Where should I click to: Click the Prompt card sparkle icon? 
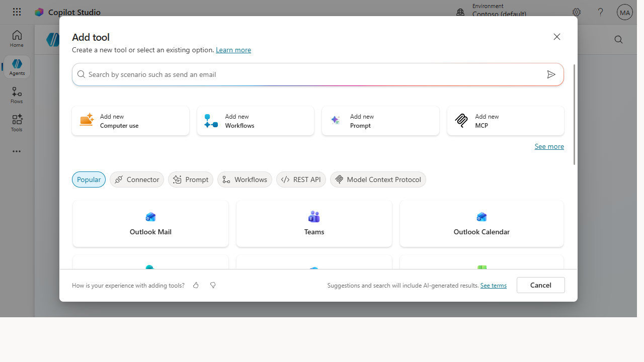(x=336, y=120)
